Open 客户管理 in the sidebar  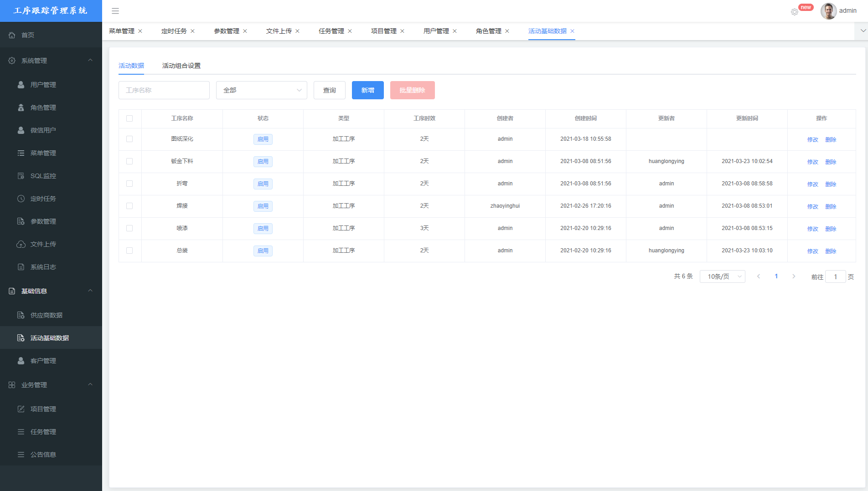pyautogui.click(x=51, y=361)
